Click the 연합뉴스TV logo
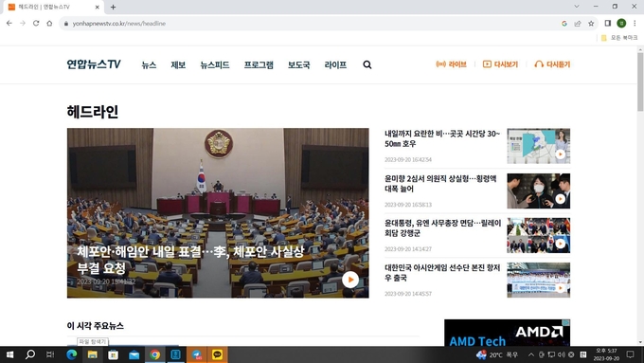 (x=94, y=64)
